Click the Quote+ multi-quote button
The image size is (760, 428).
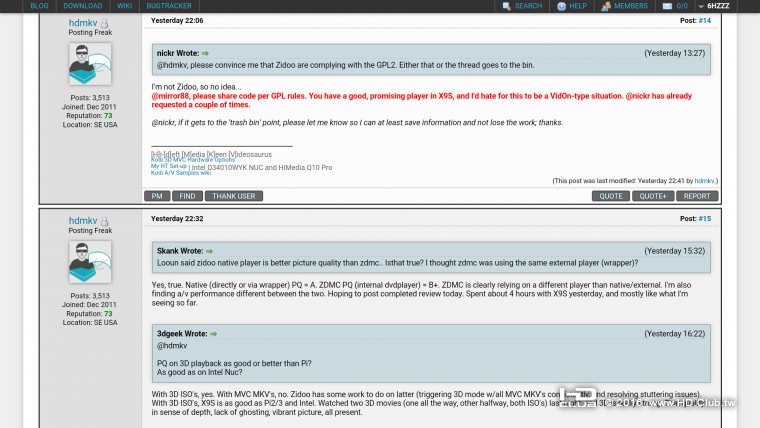point(653,196)
